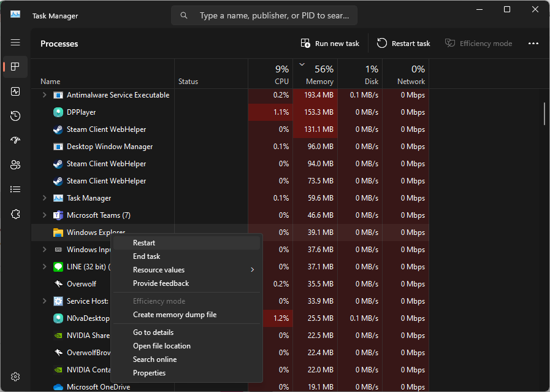Choose End task in the context menu
The width and height of the screenshot is (550, 392).
click(186, 256)
